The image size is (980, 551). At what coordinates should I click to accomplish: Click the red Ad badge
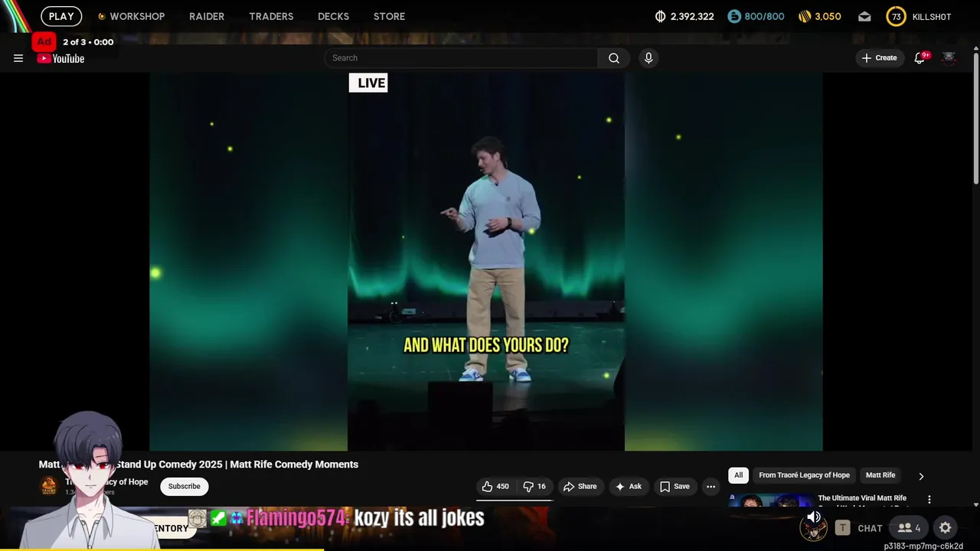(x=44, y=42)
